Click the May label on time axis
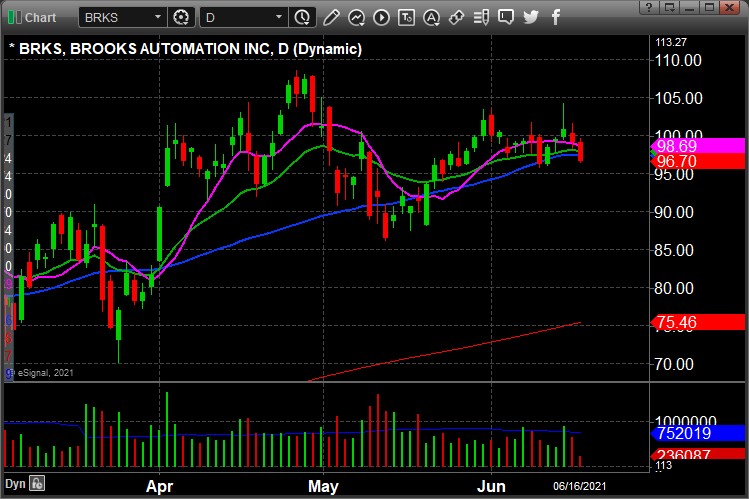The height and width of the screenshot is (499, 749). click(x=323, y=486)
